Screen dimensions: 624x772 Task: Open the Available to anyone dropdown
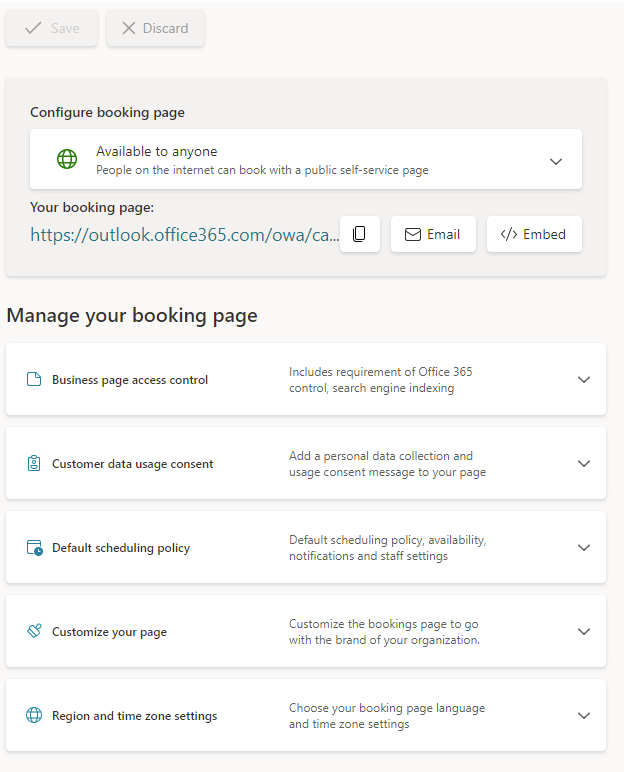tap(306, 159)
